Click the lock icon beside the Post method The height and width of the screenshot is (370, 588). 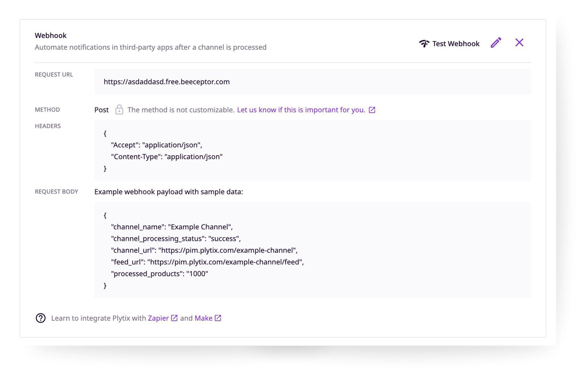pos(119,110)
